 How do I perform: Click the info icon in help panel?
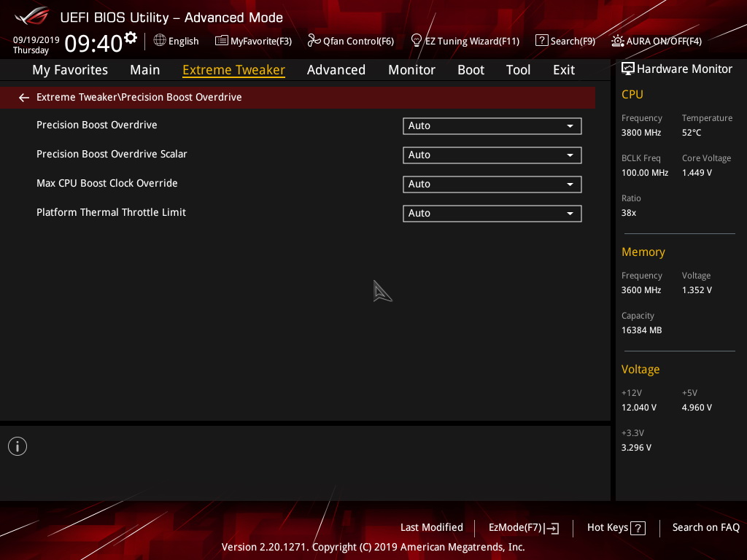(18, 446)
